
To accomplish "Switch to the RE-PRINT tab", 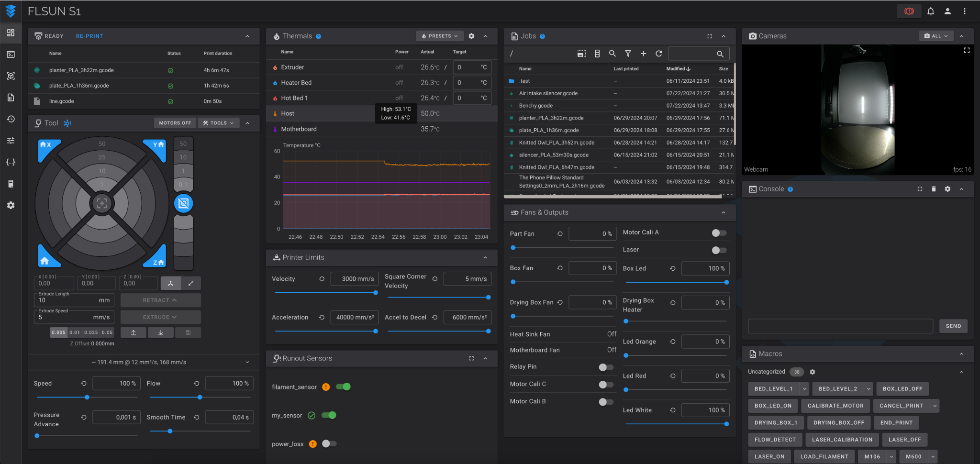I will (x=89, y=36).
